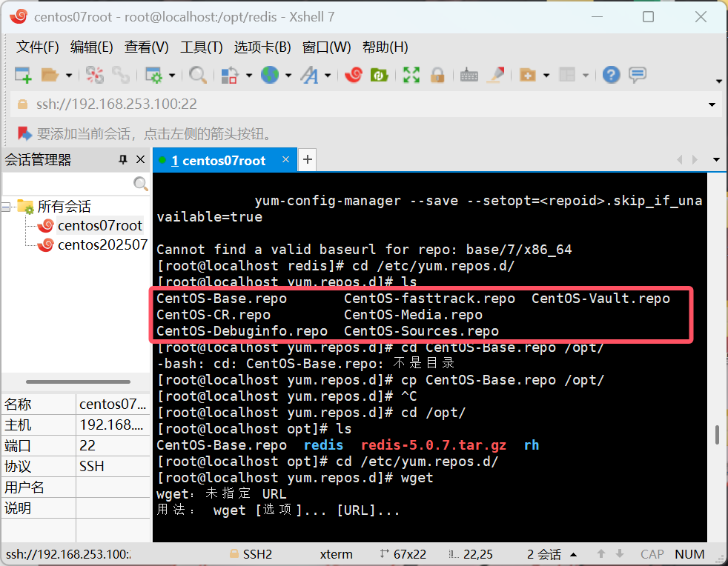The width and height of the screenshot is (728, 566).
Task: Click the red Xshell swirl toolbar icon
Action: (354, 75)
